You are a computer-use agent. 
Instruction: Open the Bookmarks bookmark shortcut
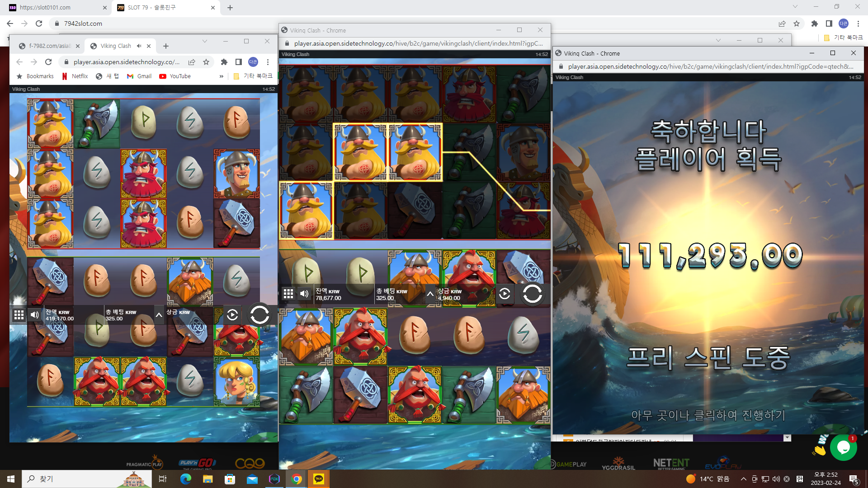coord(35,76)
